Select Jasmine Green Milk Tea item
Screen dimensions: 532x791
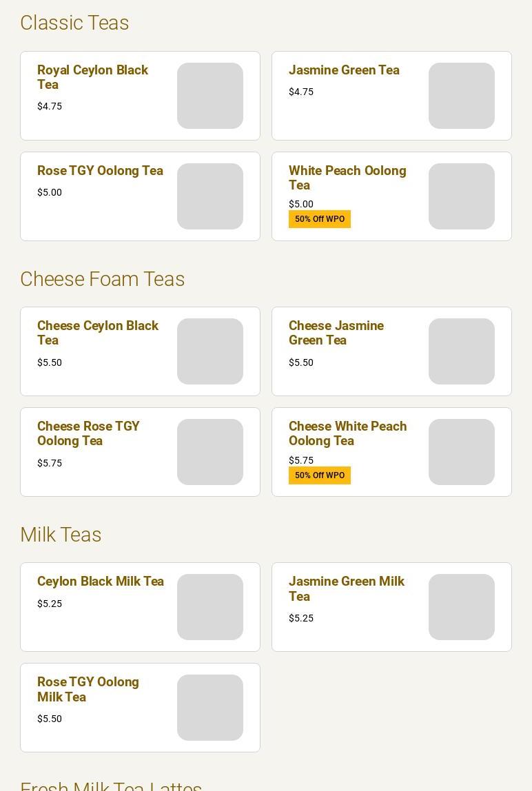click(391, 607)
